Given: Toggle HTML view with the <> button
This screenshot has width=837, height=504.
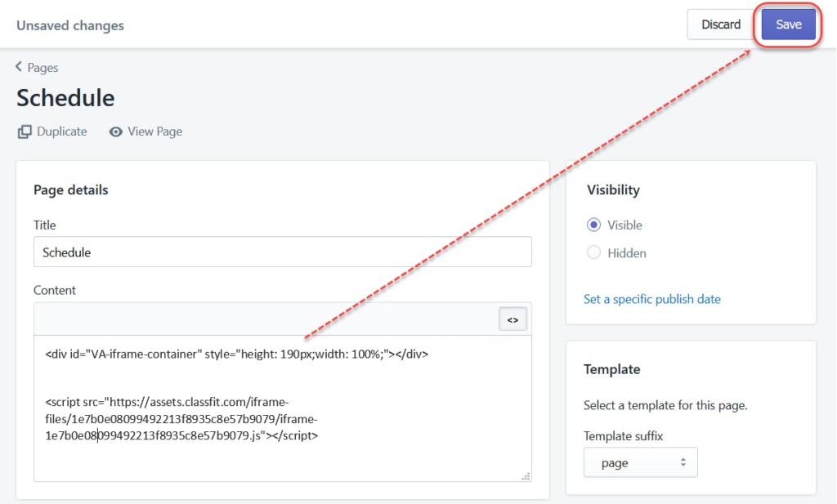Looking at the screenshot, I should (x=512, y=320).
